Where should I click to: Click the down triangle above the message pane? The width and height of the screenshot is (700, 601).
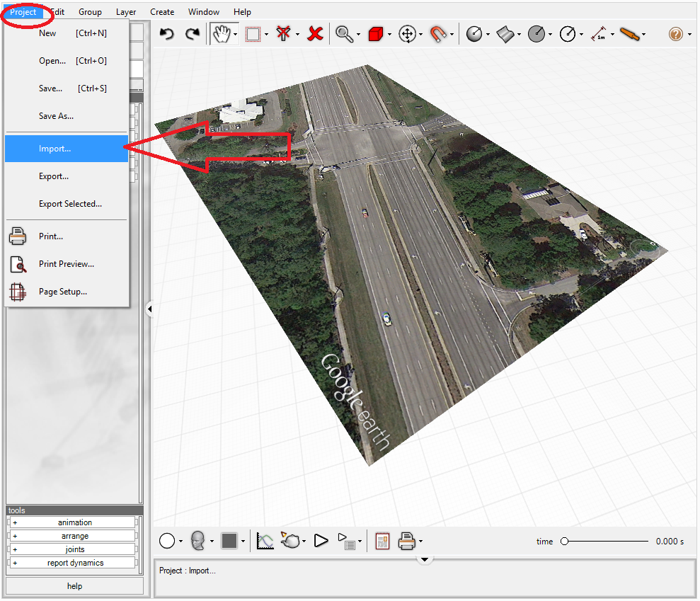[425, 559]
